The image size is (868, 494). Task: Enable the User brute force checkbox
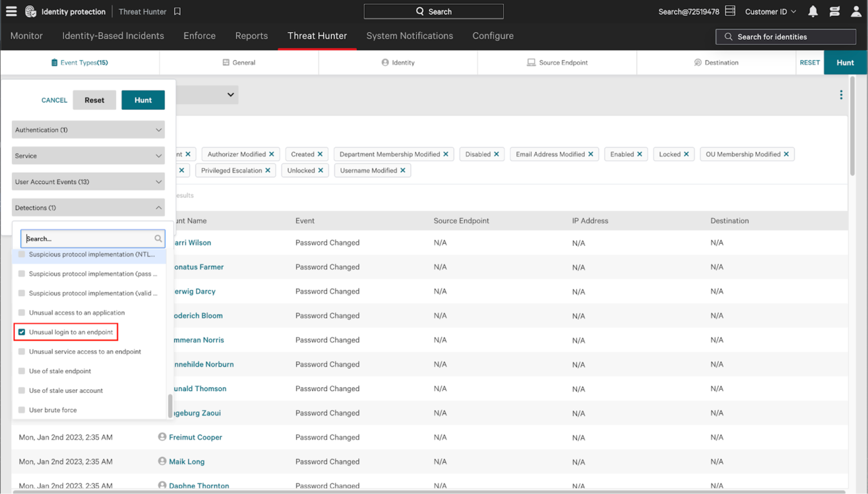pos(22,410)
